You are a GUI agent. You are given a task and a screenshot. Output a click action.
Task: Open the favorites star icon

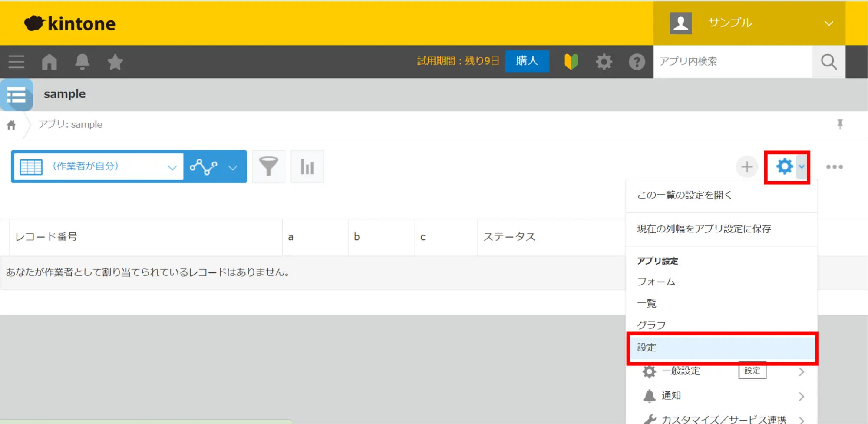[x=115, y=62]
